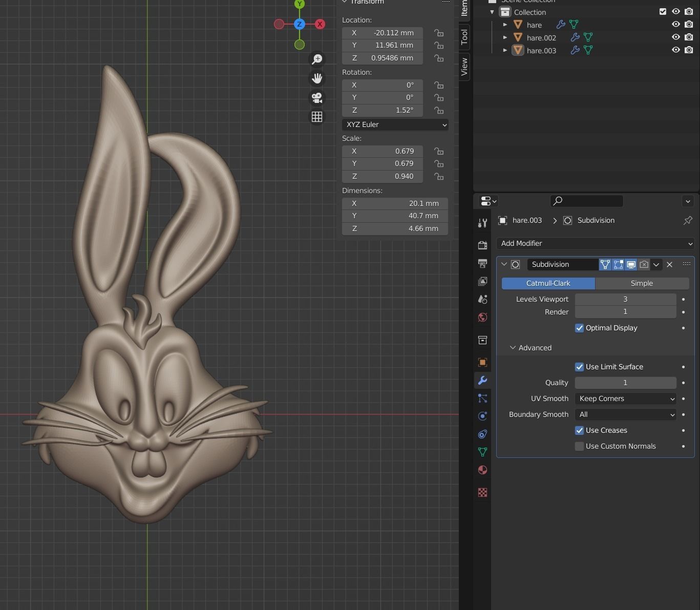Viewport: 700px width, 610px height.
Task: Open the Scene properties tab
Action: coord(482,299)
